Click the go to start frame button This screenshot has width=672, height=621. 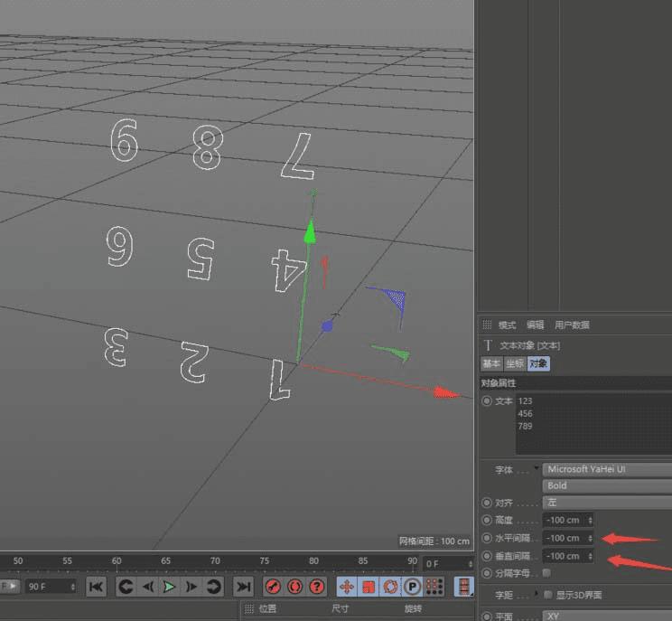pyautogui.click(x=96, y=587)
